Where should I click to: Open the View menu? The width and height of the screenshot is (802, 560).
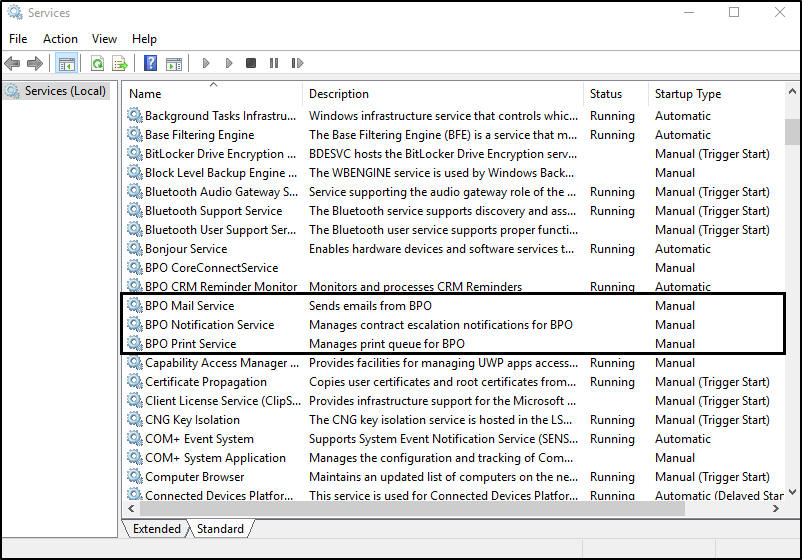[104, 39]
